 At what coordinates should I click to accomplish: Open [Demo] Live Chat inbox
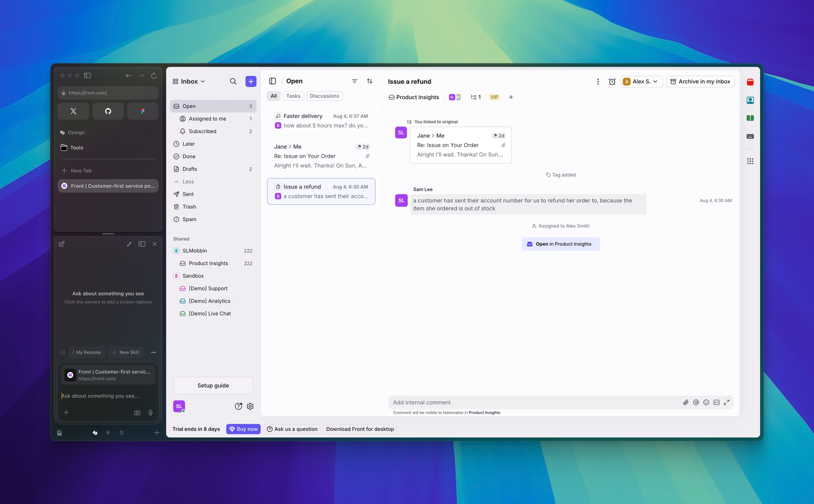pos(213,314)
